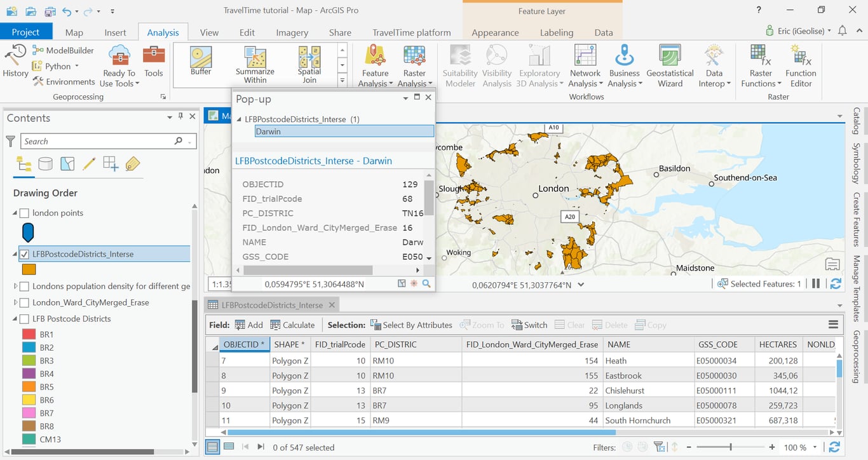This screenshot has height=460, width=868.
Task: Open the Function Editor for rasters
Action: 801,64
